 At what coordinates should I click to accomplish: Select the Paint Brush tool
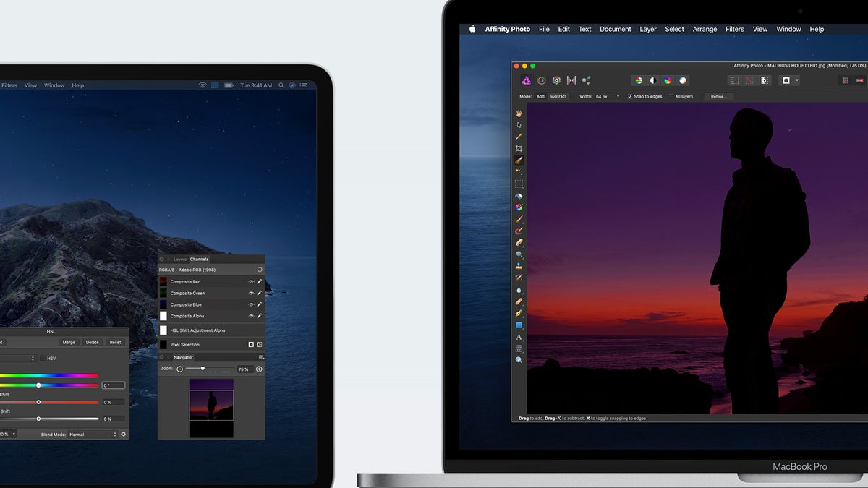(519, 219)
